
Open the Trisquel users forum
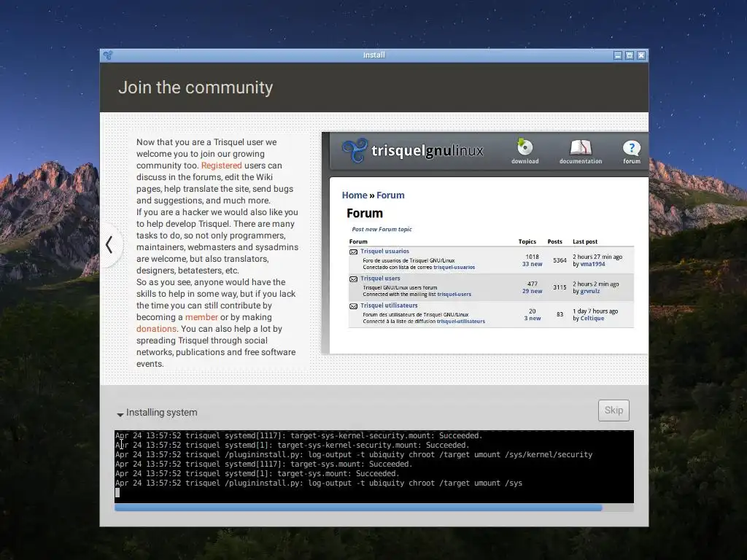point(380,278)
